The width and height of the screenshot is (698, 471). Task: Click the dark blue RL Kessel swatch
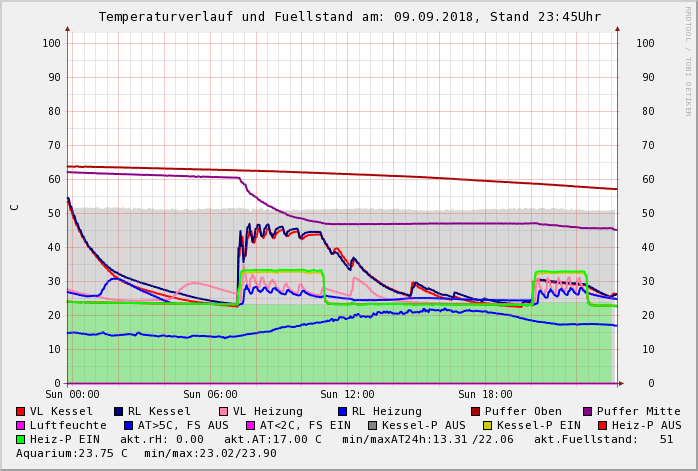118,411
